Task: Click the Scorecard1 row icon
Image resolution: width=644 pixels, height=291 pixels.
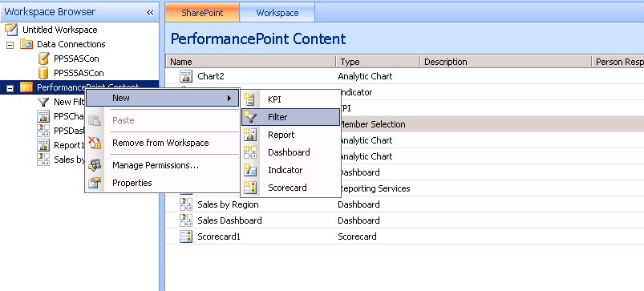Action: coord(186,236)
